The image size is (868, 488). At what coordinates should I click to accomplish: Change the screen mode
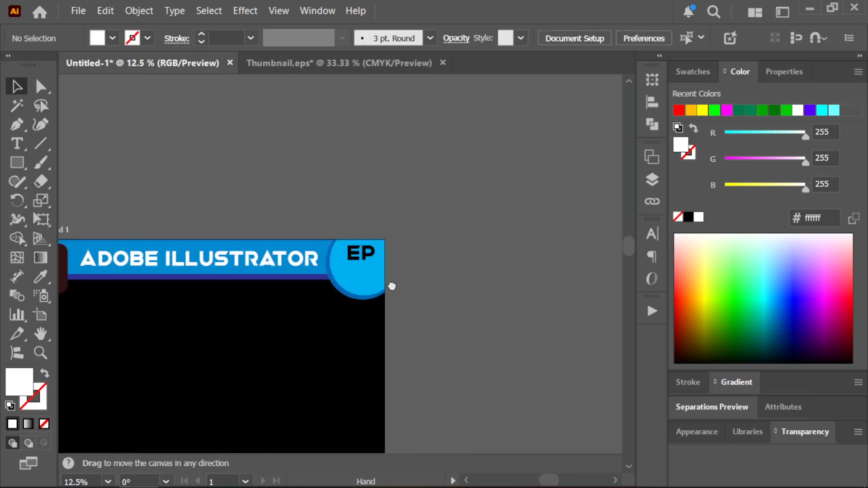click(x=28, y=463)
